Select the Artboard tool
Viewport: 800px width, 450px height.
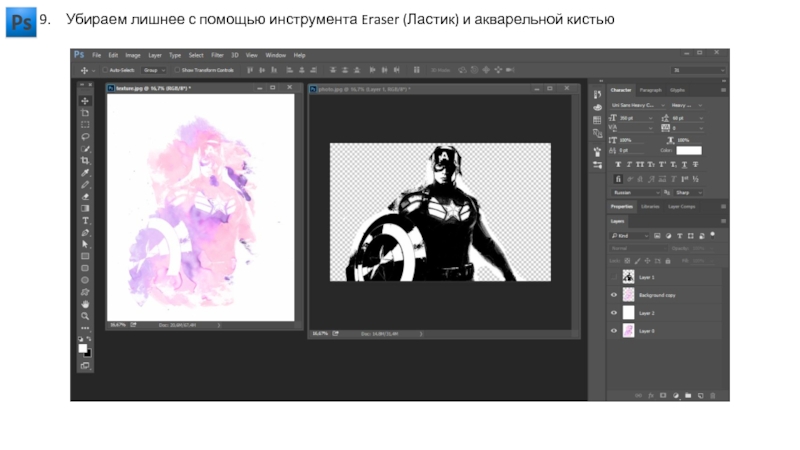click(x=85, y=113)
